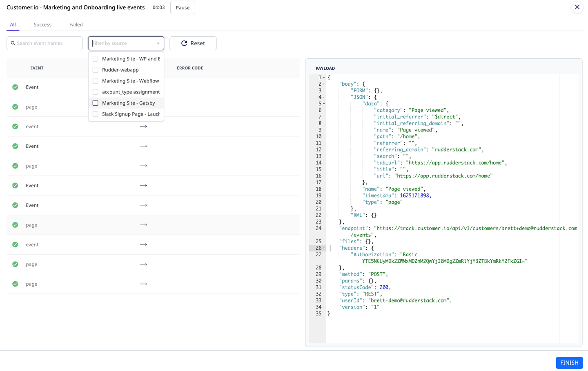The image size is (588, 371).
Task: Click the green check on the highlighted page row
Action: tap(15, 225)
